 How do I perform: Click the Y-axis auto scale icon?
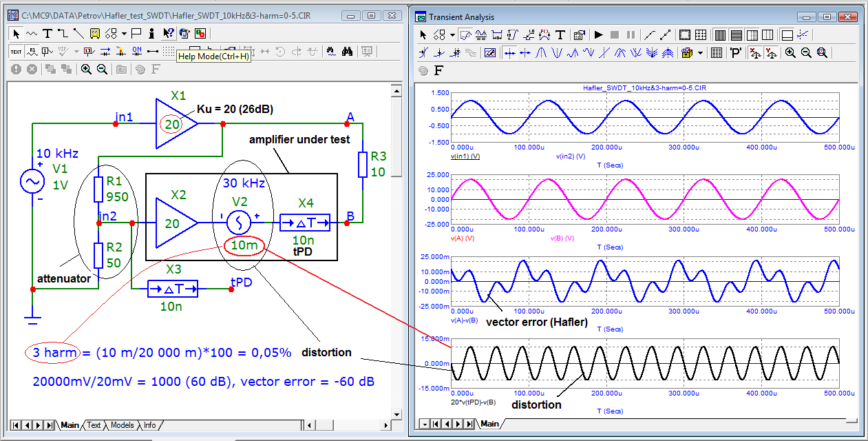click(x=771, y=53)
